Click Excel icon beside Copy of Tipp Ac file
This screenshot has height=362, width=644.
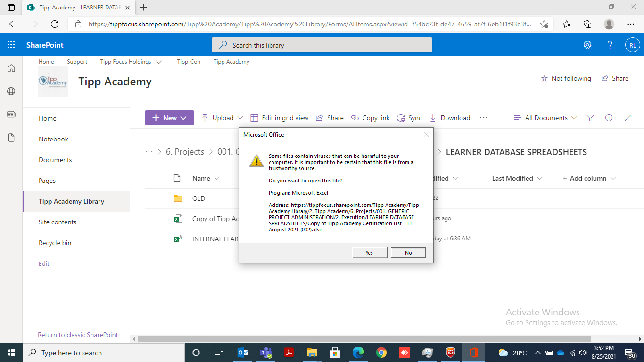pos(178,219)
